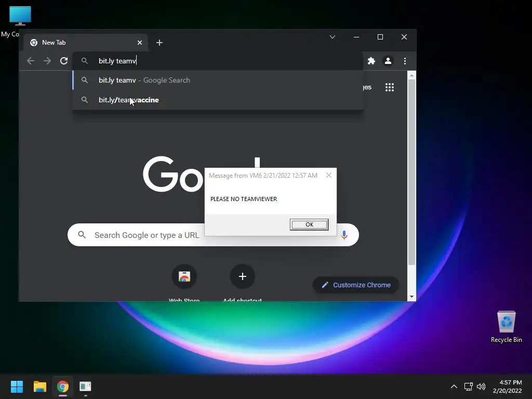Image resolution: width=532 pixels, height=399 pixels.
Task: Click in the address bar text field
Action: point(217,61)
